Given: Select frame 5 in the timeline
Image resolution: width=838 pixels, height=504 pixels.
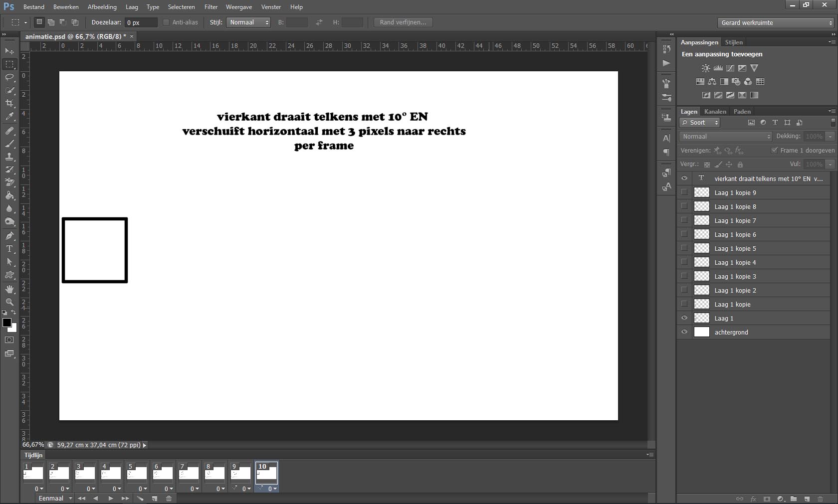Looking at the screenshot, I should pos(137,473).
